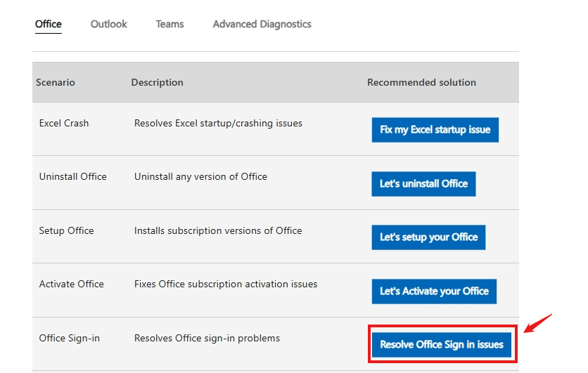
Task: Choose Let's Activate your Office
Action: tap(434, 292)
